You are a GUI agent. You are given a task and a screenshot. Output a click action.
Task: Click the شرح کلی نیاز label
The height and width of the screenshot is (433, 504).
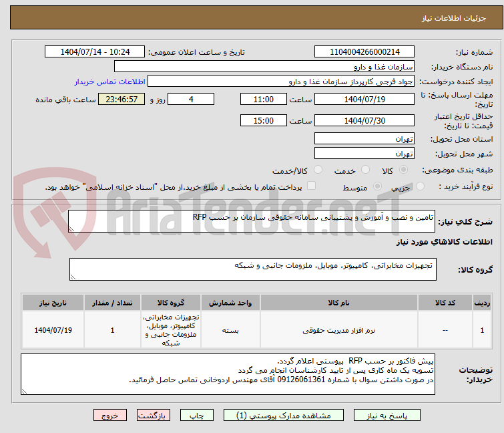pos(465,222)
